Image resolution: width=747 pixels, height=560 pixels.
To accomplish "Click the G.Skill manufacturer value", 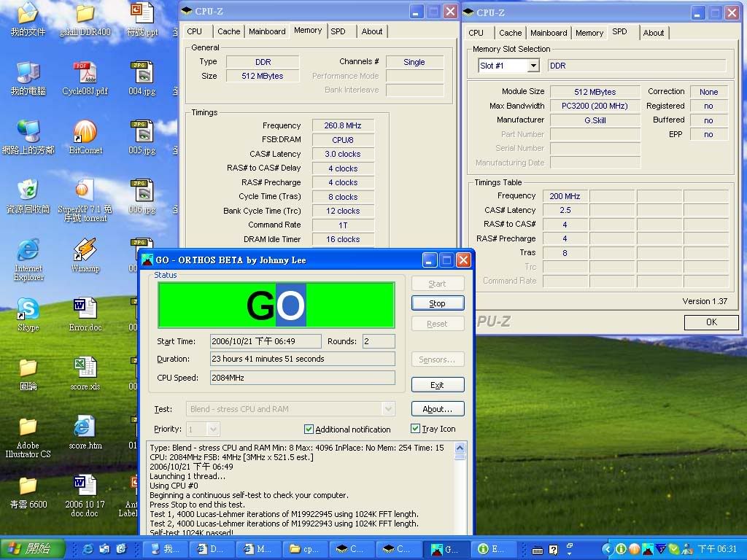I will click(595, 120).
